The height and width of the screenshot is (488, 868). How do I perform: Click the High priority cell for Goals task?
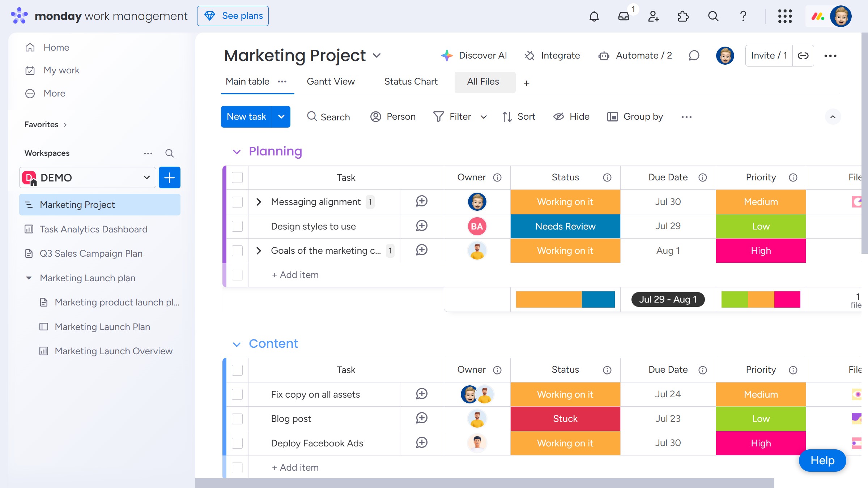[x=761, y=251]
